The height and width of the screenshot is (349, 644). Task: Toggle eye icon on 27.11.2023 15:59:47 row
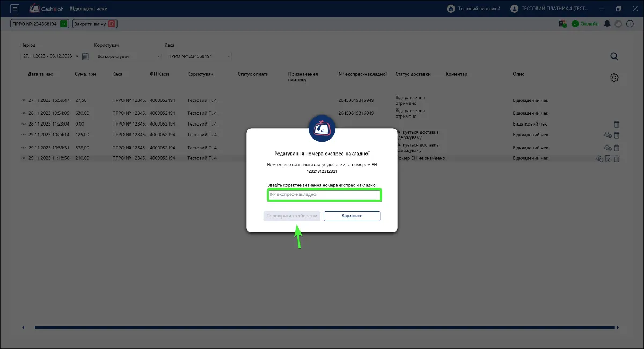[24, 100]
